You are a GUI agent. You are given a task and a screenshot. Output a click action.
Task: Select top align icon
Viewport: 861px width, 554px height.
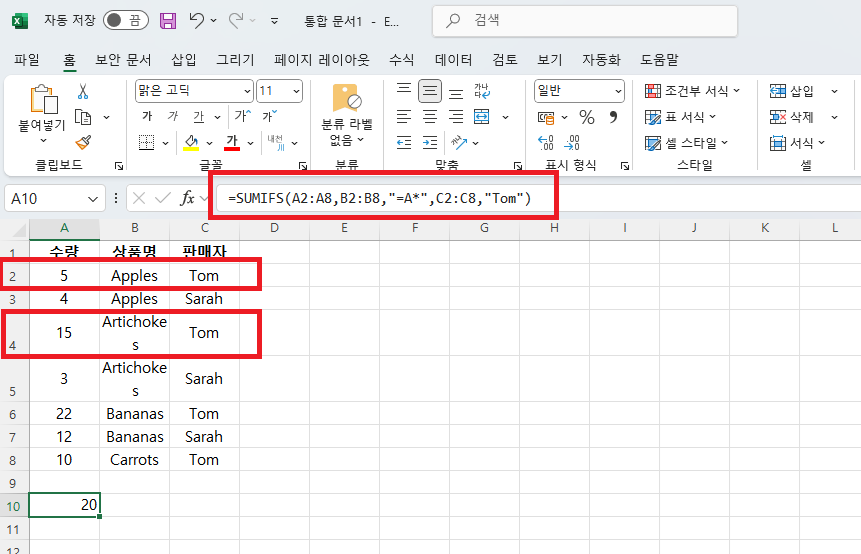coord(404,91)
